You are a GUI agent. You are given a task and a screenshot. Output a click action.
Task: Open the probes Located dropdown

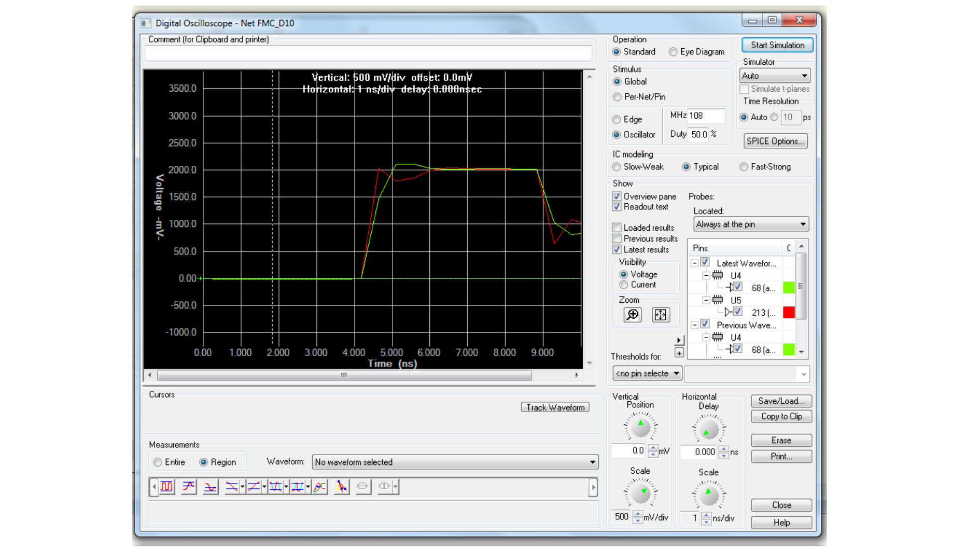(x=751, y=224)
